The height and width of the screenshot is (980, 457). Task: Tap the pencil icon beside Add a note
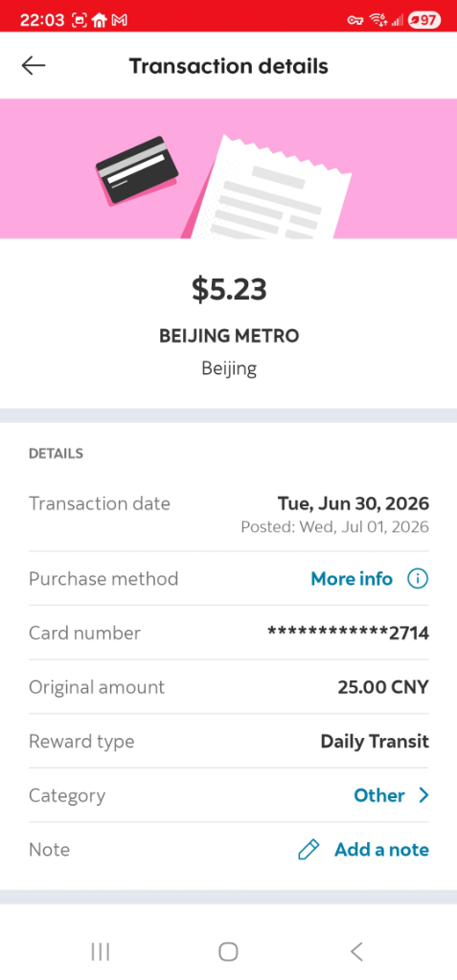click(308, 850)
